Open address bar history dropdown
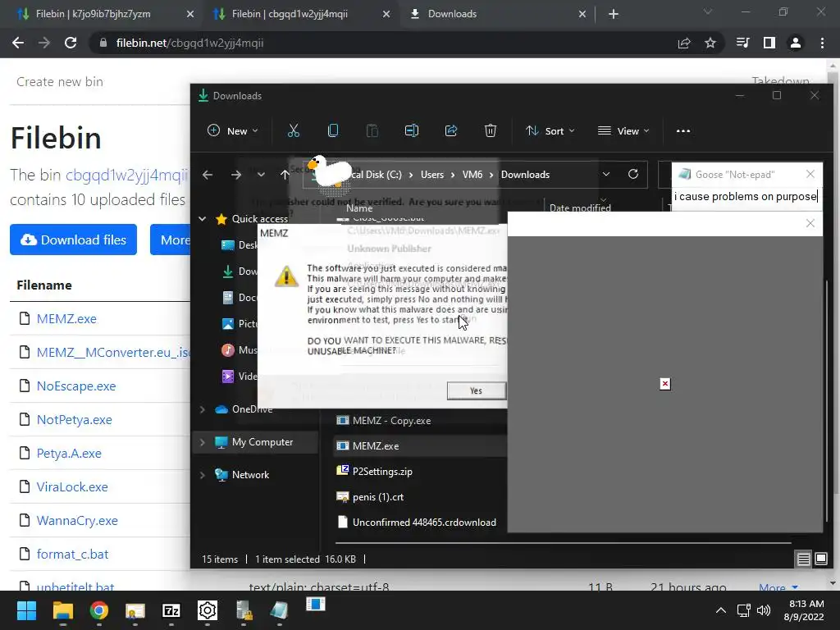The height and width of the screenshot is (630, 840). [606, 174]
